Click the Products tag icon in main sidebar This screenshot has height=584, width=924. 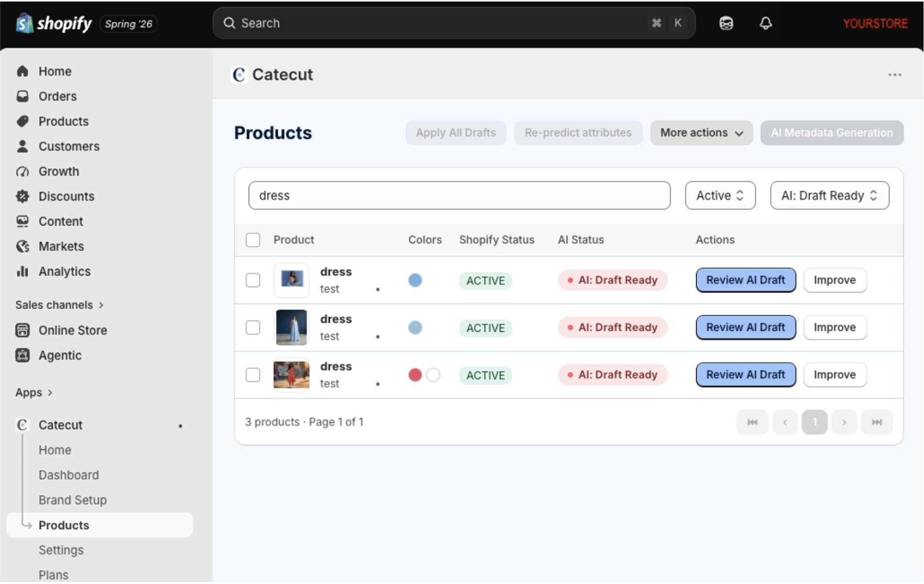pos(22,121)
